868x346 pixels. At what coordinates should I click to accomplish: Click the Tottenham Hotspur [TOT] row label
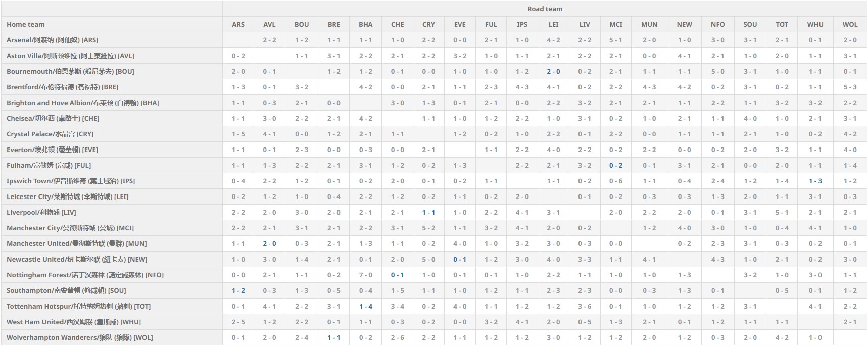[78, 306]
